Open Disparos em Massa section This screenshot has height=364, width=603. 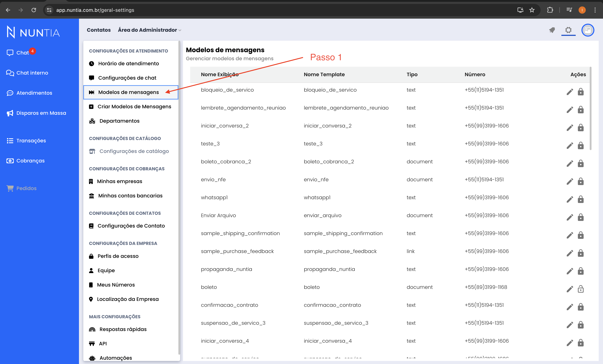pyautogui.click(x=41, y=113)
